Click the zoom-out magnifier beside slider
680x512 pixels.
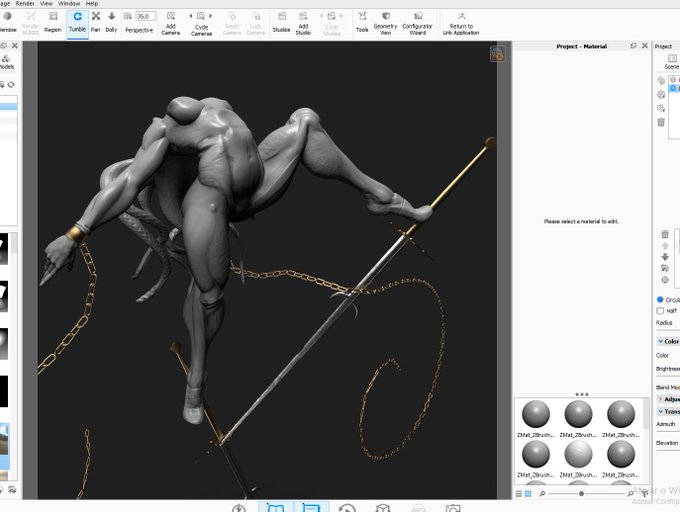pos(542,493)
